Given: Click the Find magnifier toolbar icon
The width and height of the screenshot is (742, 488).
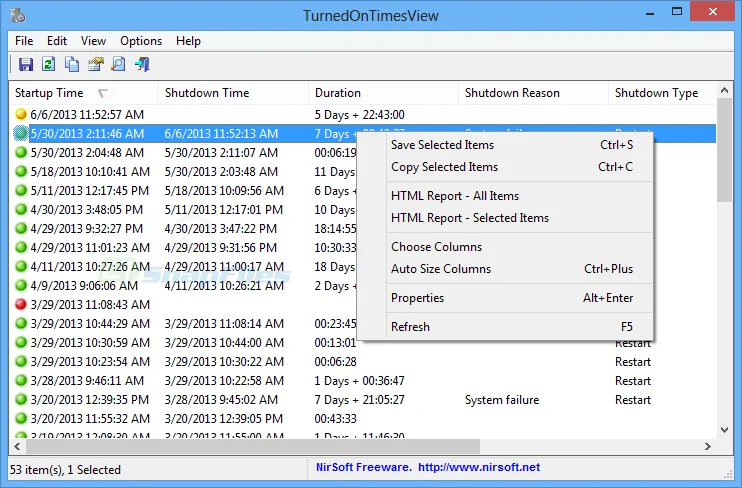Looking at the screenshot, I should point(118,65).
